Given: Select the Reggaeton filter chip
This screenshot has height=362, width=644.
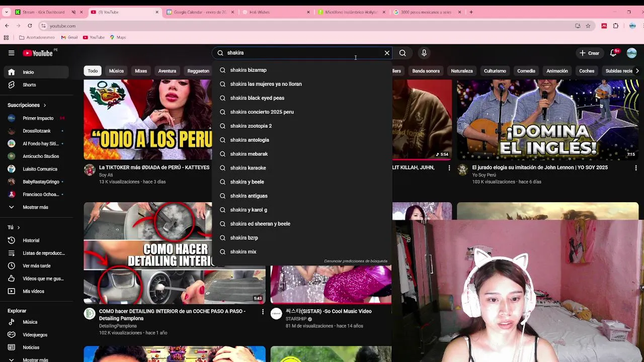Looking at the screenshot, I should 198,71.
